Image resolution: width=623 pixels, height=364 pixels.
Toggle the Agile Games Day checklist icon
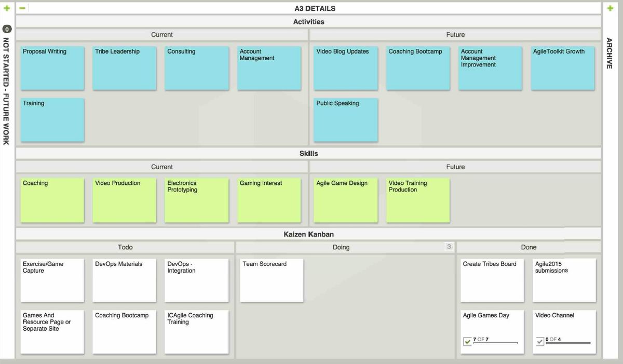coord(467,341)
